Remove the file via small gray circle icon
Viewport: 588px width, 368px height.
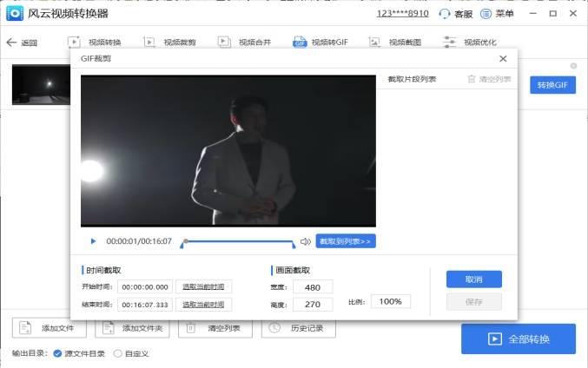pyautogui.click(x=573, y=66)
